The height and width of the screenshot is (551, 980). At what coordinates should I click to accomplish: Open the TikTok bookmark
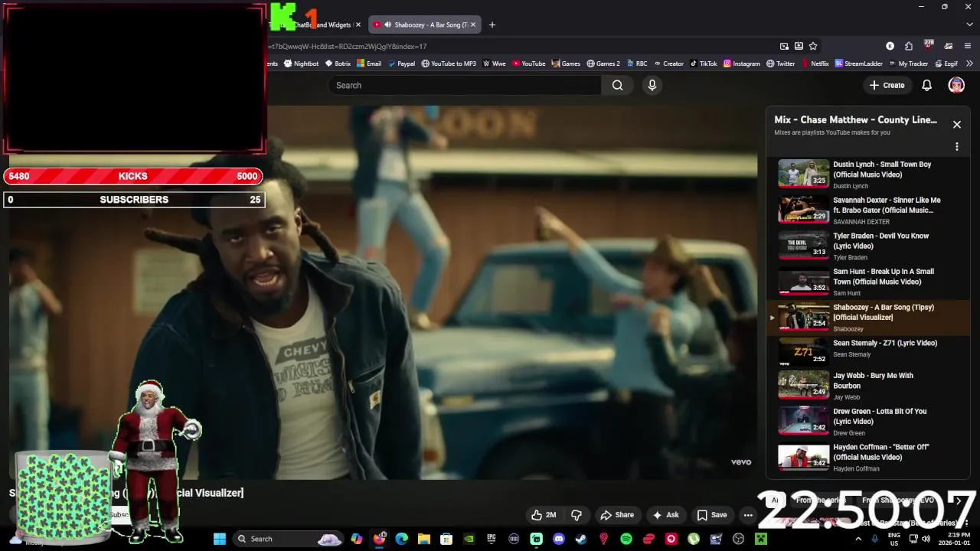pyautogui.click(x=704, y=64)
